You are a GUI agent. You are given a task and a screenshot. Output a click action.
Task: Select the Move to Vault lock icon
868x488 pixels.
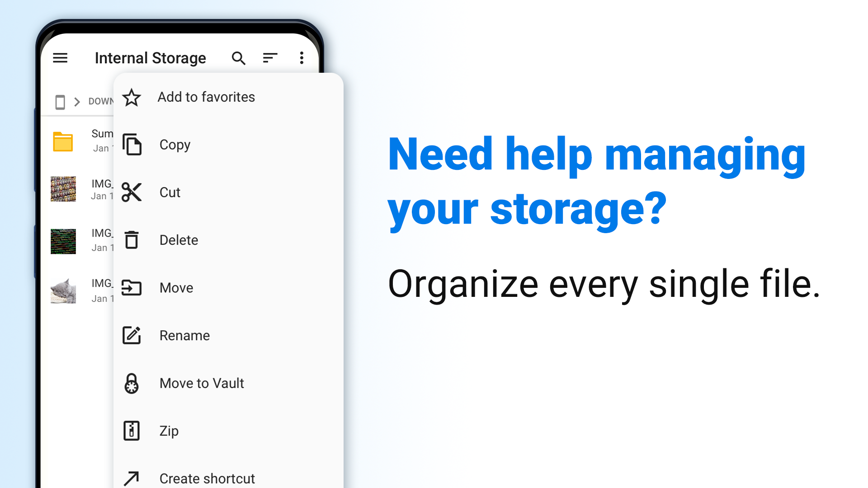click(132, 383)
